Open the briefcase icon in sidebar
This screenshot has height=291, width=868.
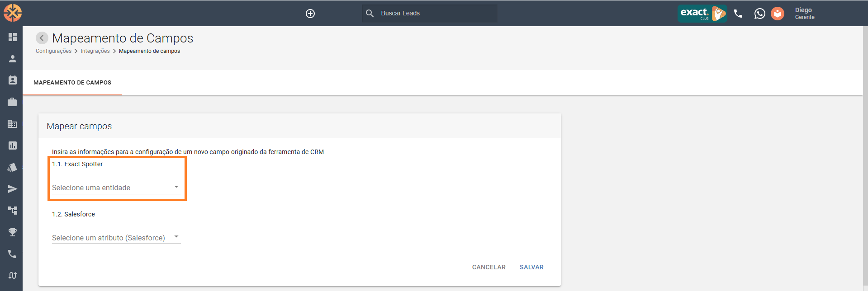tap(13, 102)
